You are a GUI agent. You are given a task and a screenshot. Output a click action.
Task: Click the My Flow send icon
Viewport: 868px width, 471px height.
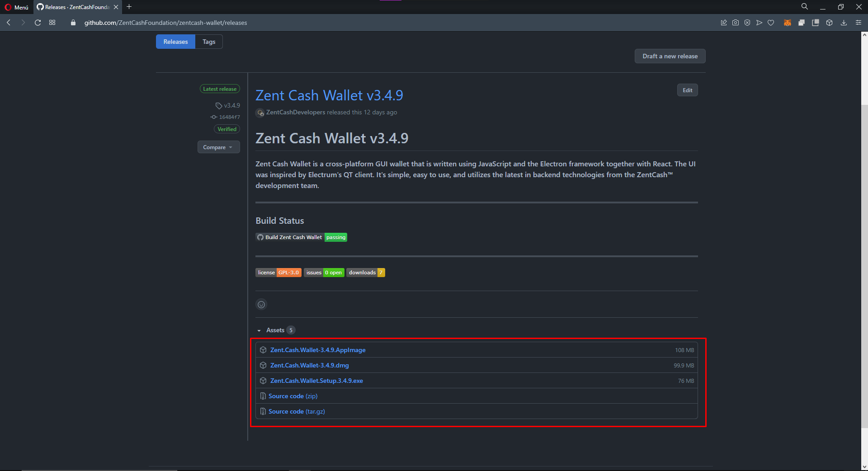click(759, 23)
